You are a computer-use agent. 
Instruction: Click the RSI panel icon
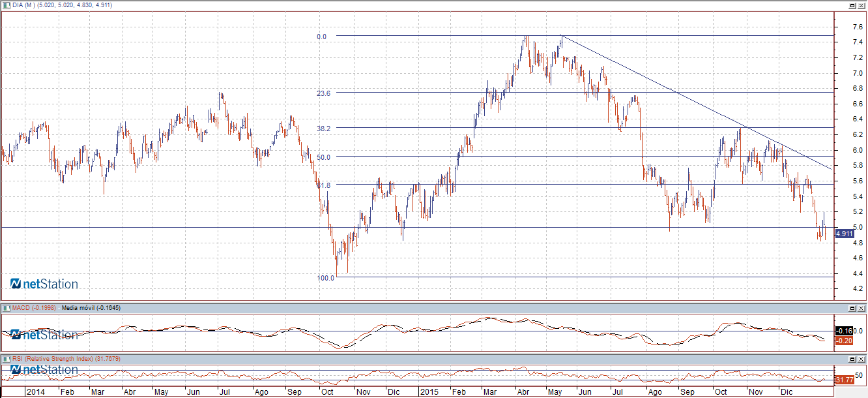(6, 359)
